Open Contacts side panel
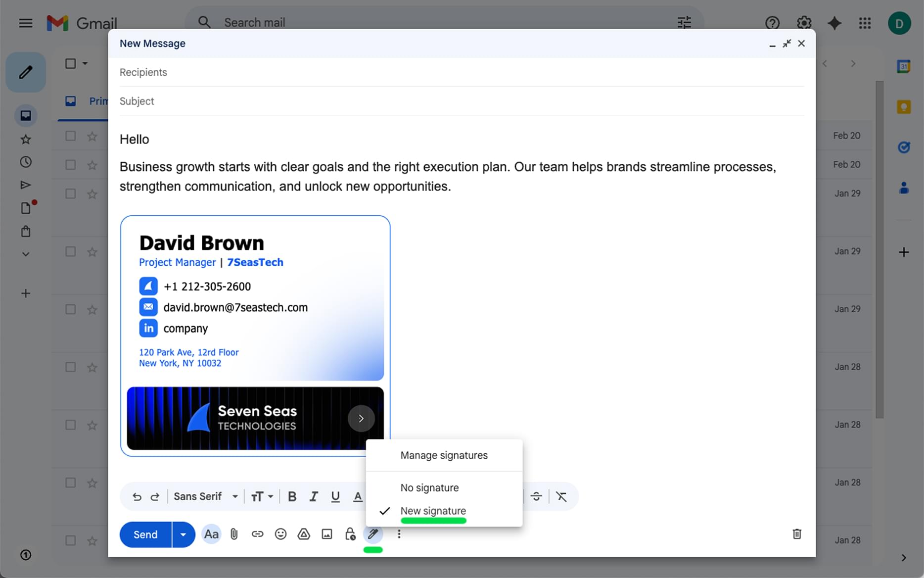 pyautogui.click(x=904, y=188)
